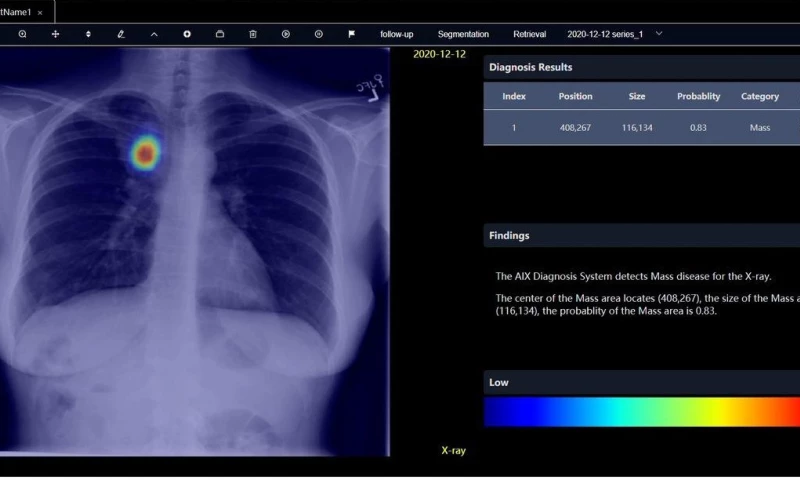Click the circular target icon after play
Image resolution: width=800 pixels, height=480 pixels.
tap(318, 34)
